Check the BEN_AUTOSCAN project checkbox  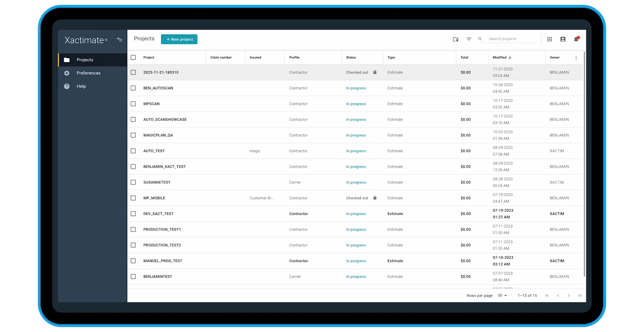(133, 88)
